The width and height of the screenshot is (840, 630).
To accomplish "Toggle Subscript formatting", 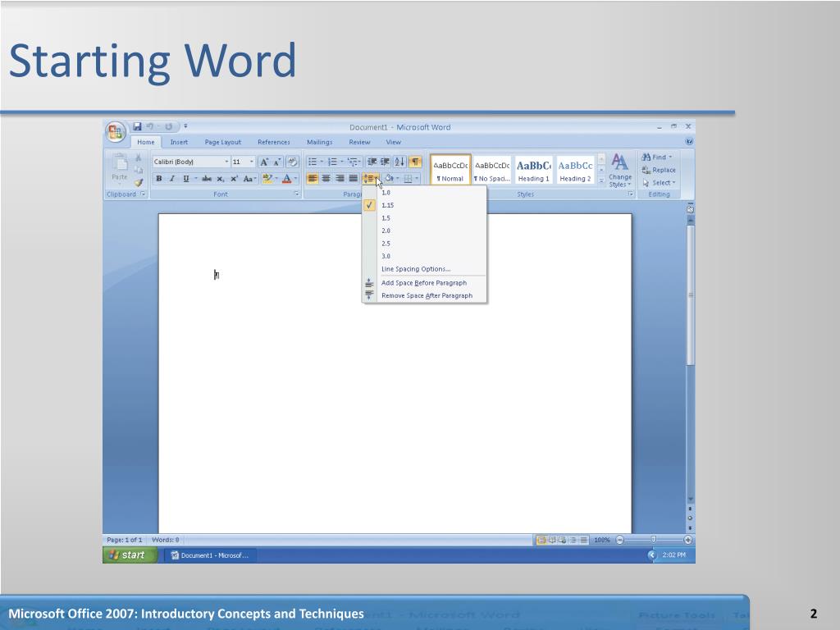I will tap(220, 178).
